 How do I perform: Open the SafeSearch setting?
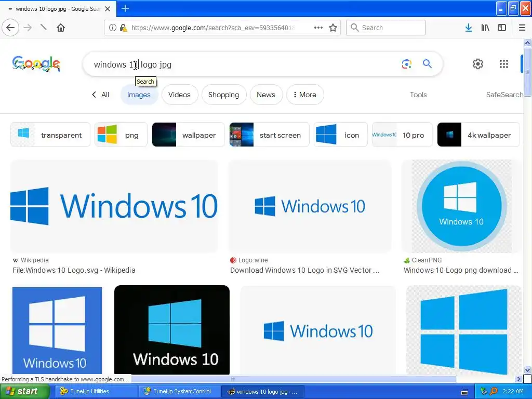click(504, 95)
